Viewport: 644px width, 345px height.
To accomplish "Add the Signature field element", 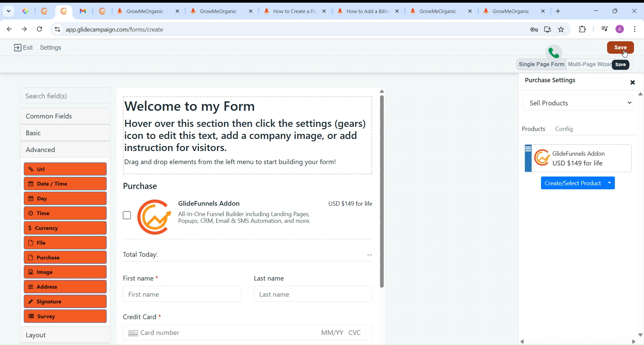I will (65, 302).
